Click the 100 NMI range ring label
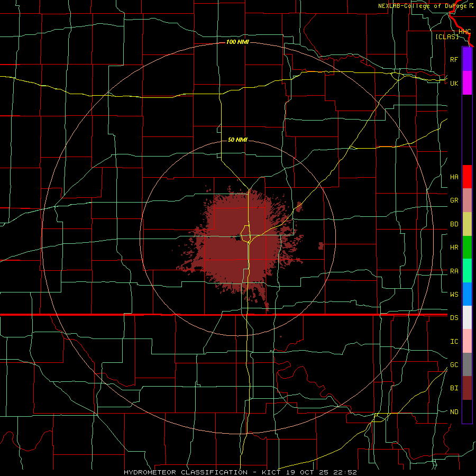Screen dimensions: 476x476 (237, 42)
